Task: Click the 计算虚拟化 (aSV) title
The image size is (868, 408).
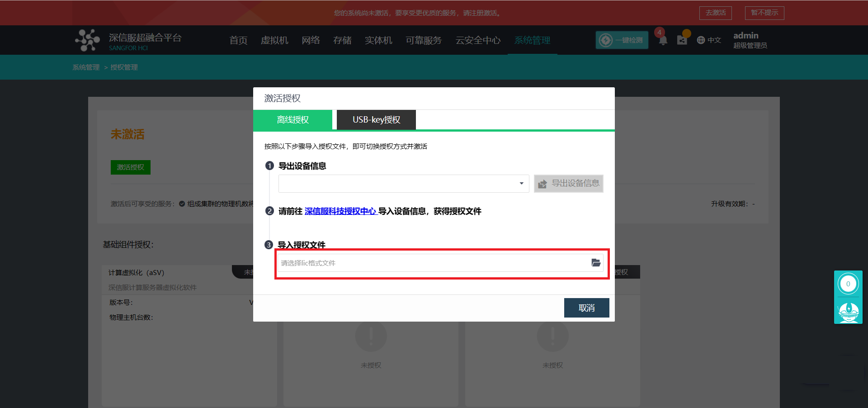Action: (136, 273)
